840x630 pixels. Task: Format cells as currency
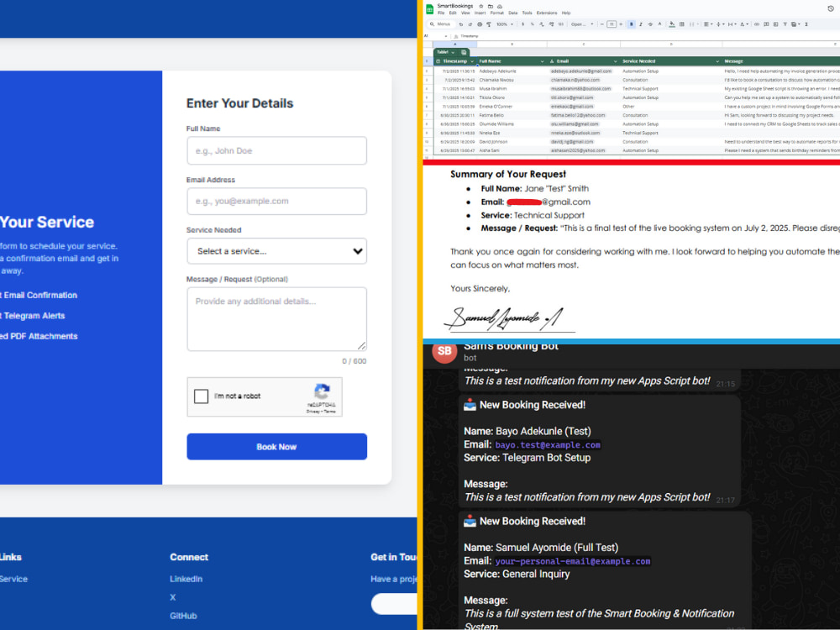(x=522, y=24)
